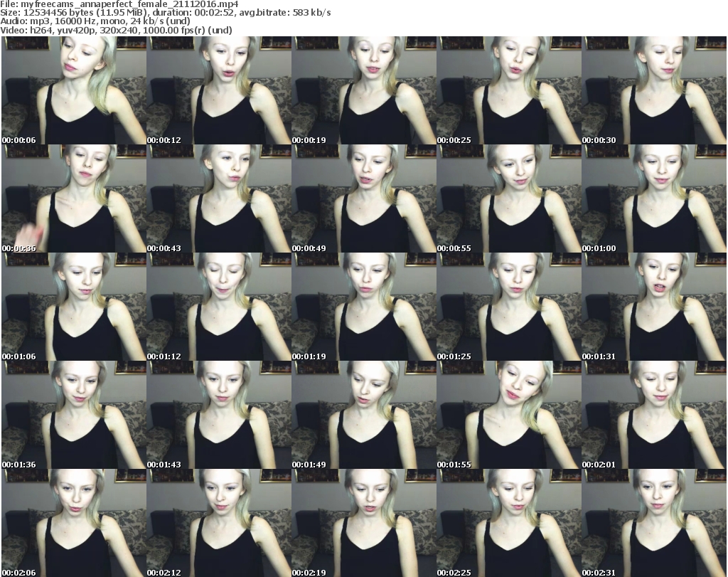Viewport: 728px width, 577px height.
Task: Click the thumbnail at 00:02:01
Action: point(654,415)
